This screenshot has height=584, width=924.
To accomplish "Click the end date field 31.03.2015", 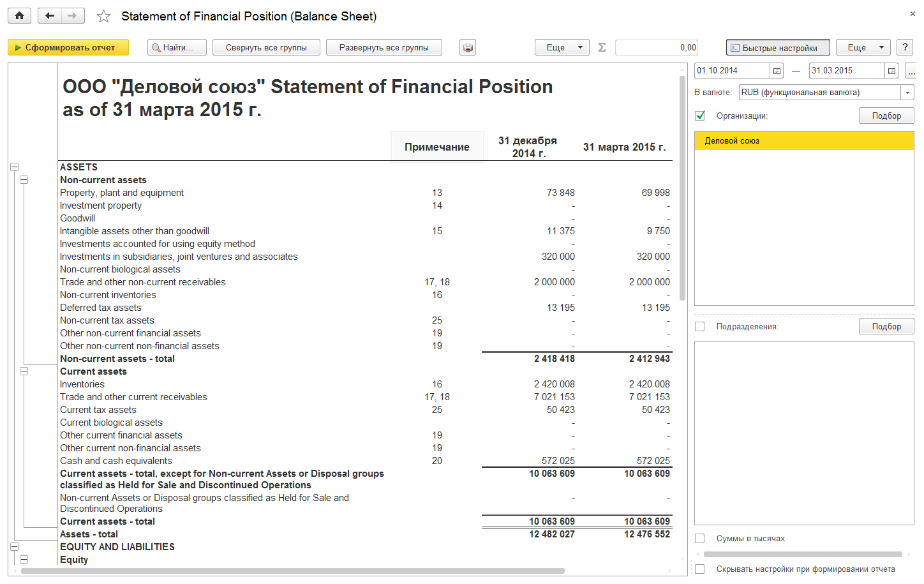I will click(x=847, y=71).
